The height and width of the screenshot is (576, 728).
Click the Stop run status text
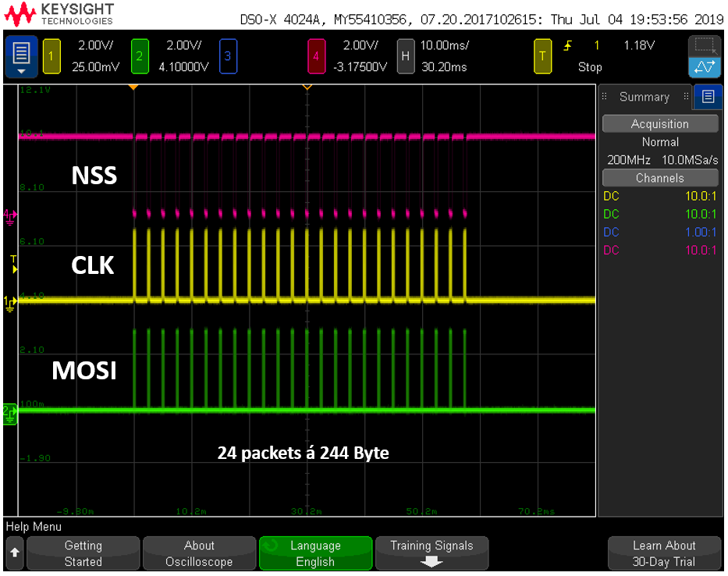tap(590, 67)
